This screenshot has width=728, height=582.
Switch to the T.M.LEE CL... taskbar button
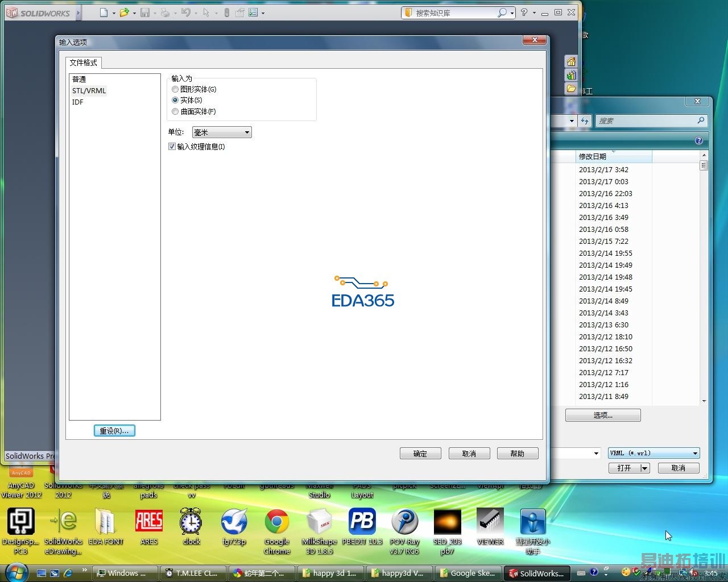[x=192, y=573]
